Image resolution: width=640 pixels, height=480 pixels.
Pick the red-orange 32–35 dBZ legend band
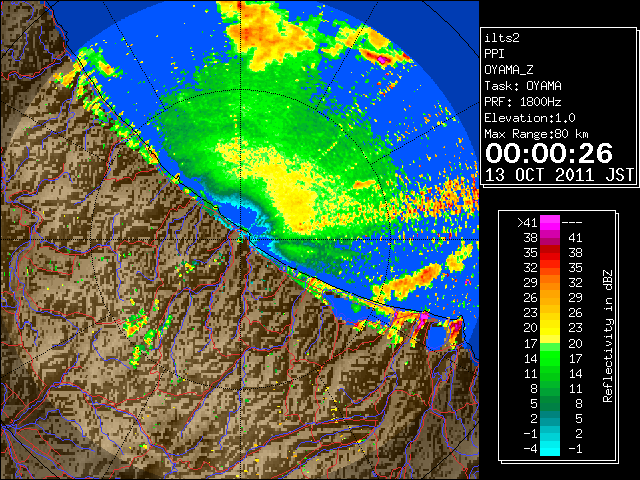click(550, 268)
